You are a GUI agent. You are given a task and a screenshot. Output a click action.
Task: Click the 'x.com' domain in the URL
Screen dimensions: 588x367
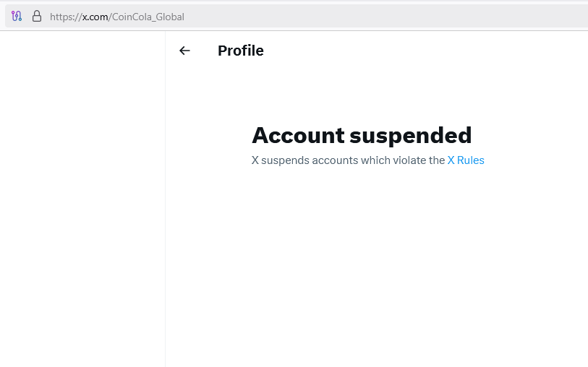click(x=95, y=17)
